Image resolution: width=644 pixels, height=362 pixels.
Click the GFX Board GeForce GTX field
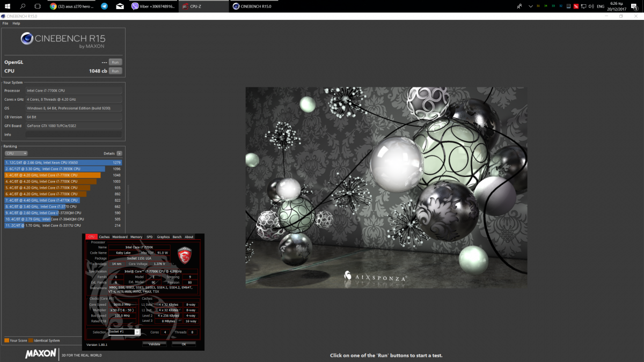74,125
